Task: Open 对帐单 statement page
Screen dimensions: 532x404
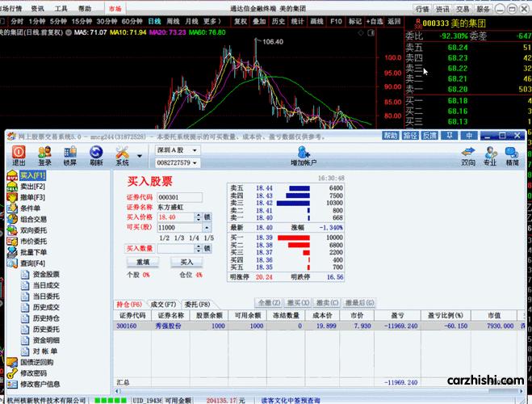Action: 45,351
